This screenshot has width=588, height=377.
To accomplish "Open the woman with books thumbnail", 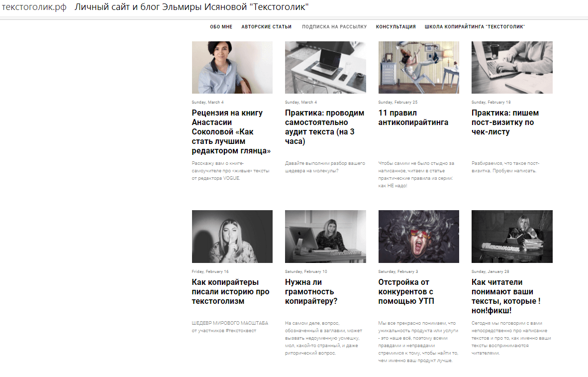I will (x=512, y=237).
